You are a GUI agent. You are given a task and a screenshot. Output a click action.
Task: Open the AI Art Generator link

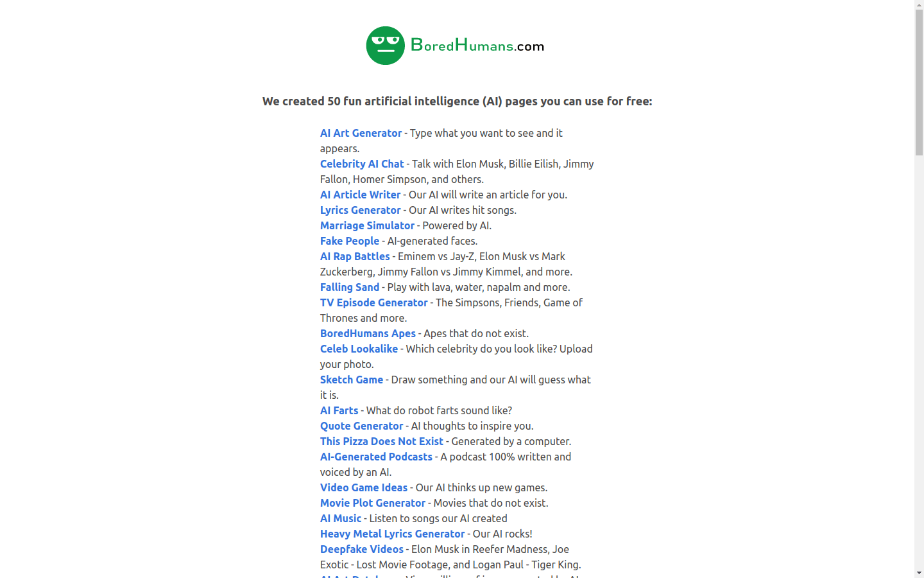click(361, 133)
